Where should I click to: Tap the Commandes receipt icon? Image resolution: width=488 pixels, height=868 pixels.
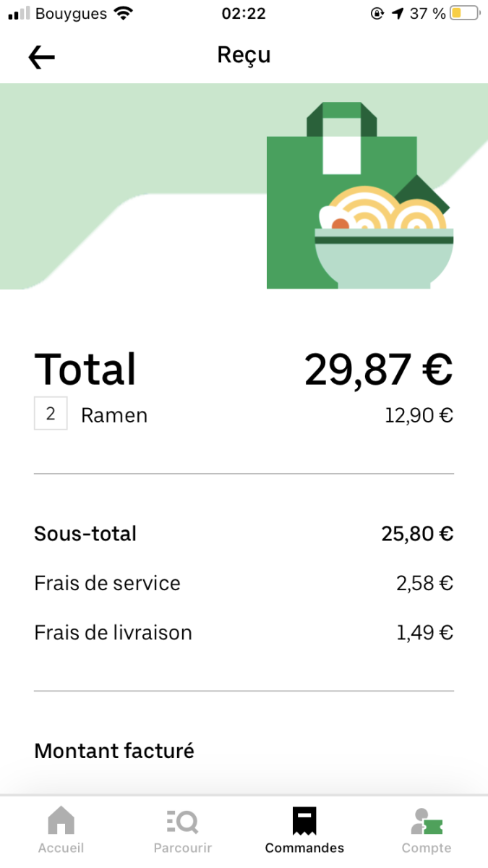tap(304, 821)
